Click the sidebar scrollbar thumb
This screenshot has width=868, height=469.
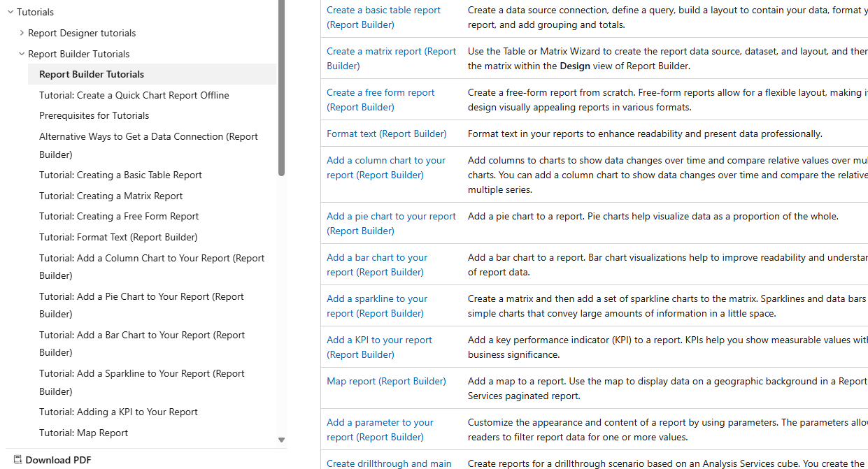click(282, 87)
